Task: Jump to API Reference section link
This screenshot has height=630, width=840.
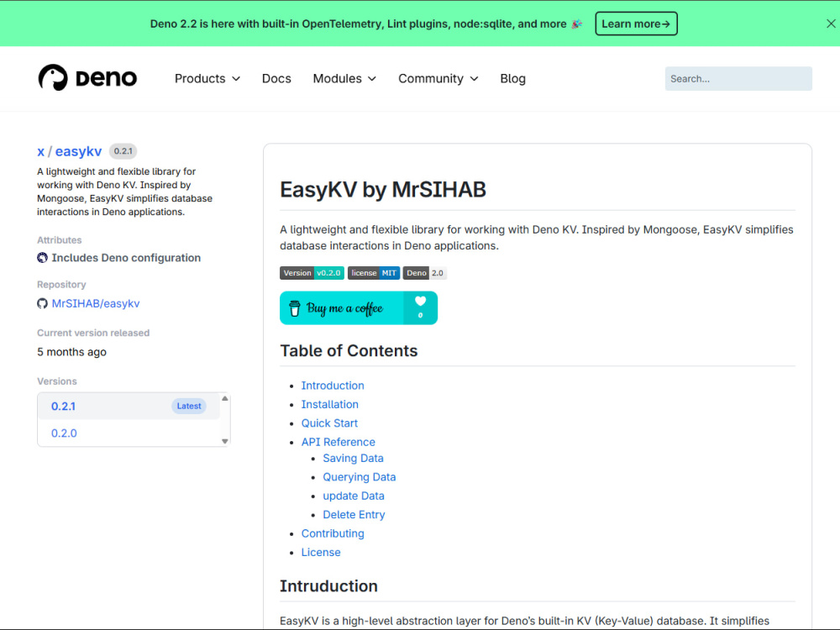Action: click(x=338, y=442)
